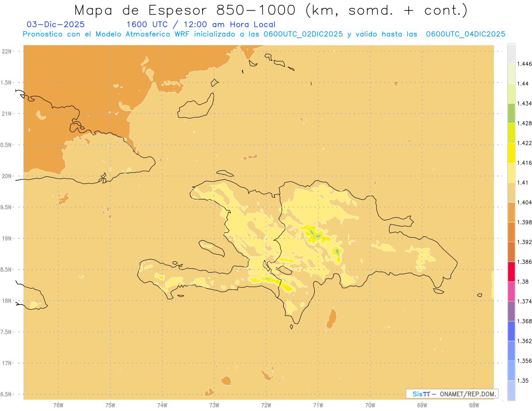Click the date '03-Dic-2025'

pyautogui.click(x=55, y=24)
